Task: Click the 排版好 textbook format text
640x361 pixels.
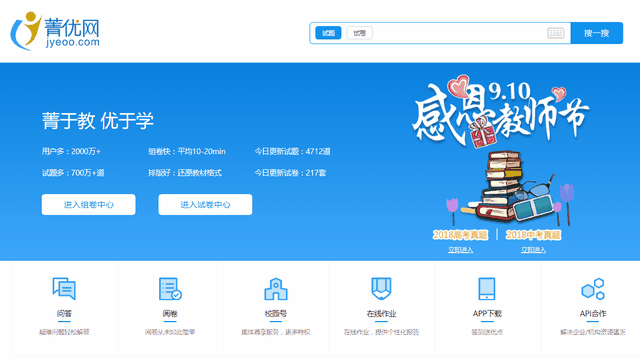Action: pos(185,173)
